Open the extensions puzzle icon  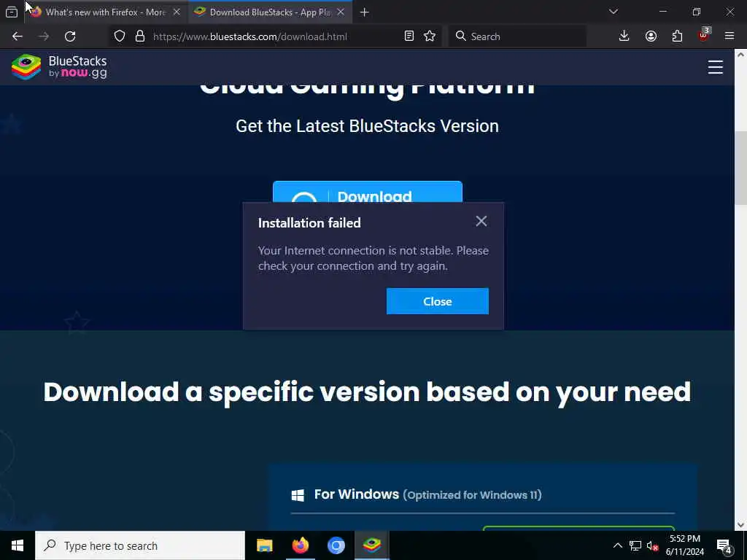[677, 36]
